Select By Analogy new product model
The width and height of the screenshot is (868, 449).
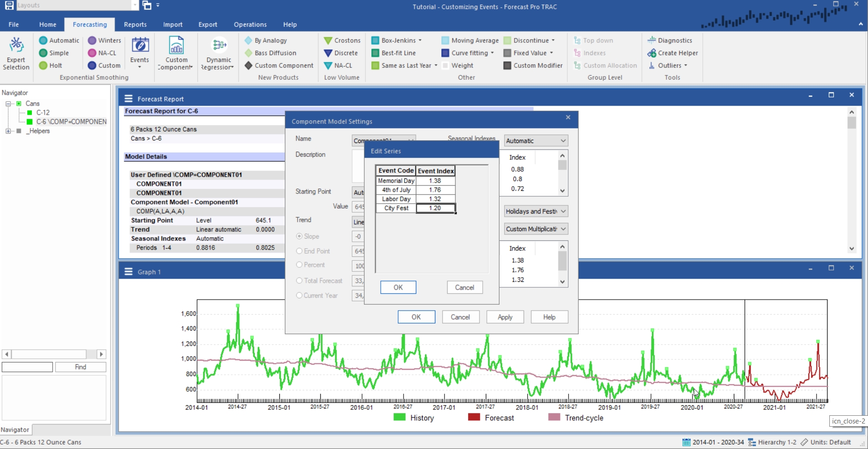tap(266, 41)
